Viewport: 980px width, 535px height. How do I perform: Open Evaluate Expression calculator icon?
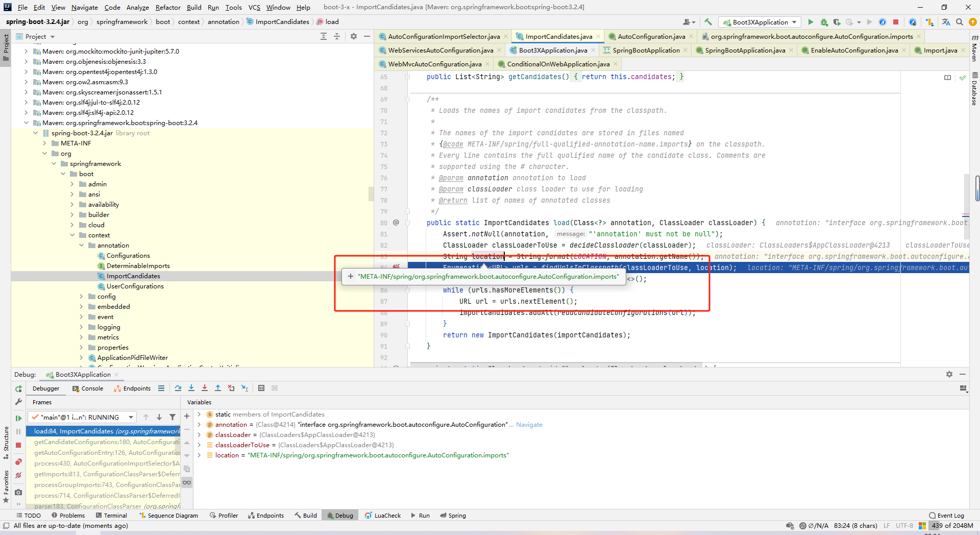point(261,388)
